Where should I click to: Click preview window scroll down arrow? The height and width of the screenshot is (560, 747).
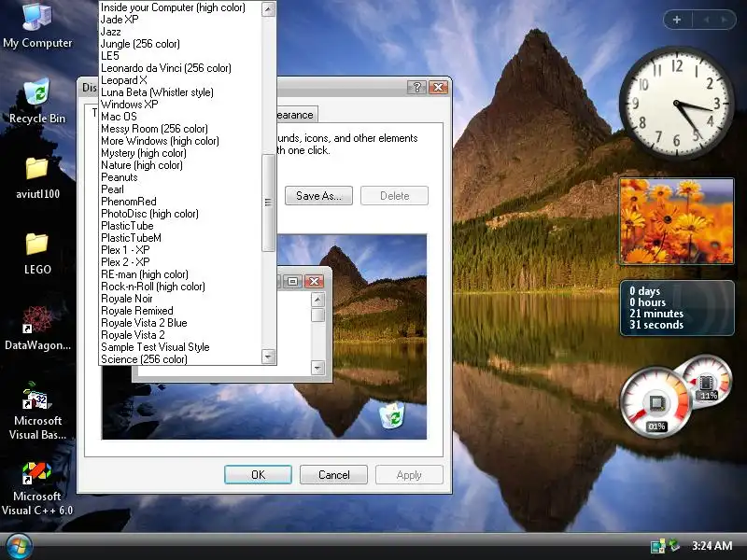point(317,368)
